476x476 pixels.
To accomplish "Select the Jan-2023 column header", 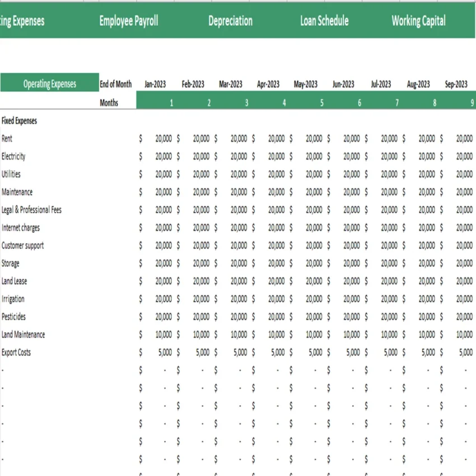I will [x=155, y=83].
